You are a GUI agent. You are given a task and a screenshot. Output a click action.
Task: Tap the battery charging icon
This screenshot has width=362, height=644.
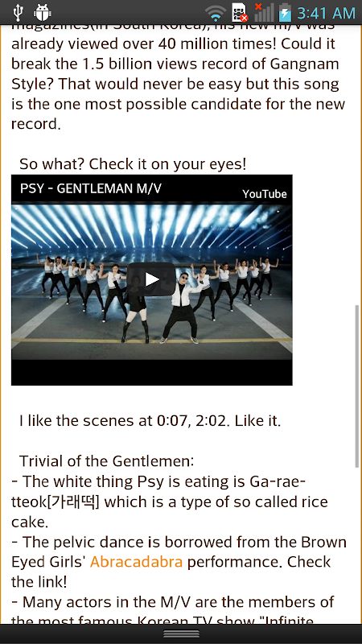click(285, 13)
